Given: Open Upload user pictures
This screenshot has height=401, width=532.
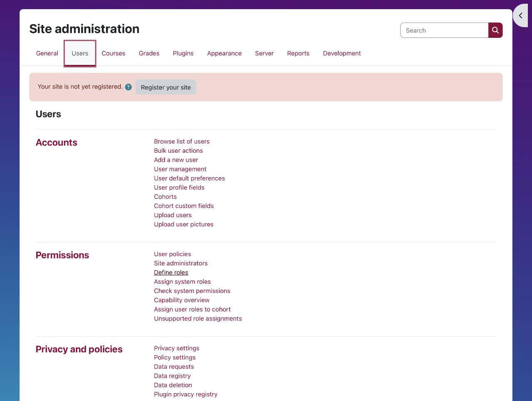Looking at the screenshot, I should click(184, 224).
